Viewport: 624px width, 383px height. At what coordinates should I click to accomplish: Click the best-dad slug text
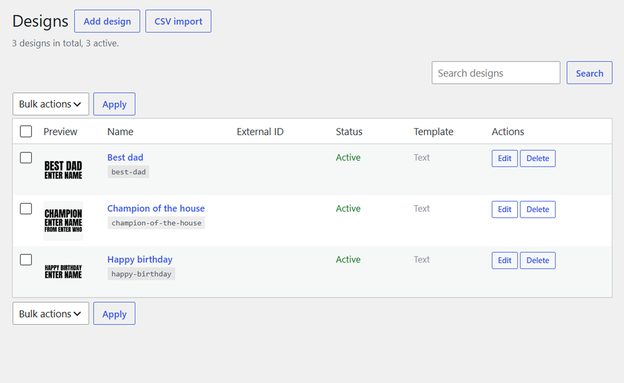[129, 172]
